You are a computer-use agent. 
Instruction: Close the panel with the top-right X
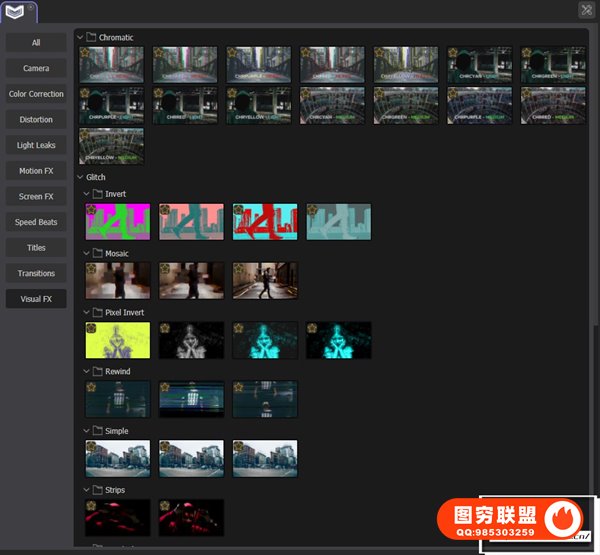(x=586, y=10)
